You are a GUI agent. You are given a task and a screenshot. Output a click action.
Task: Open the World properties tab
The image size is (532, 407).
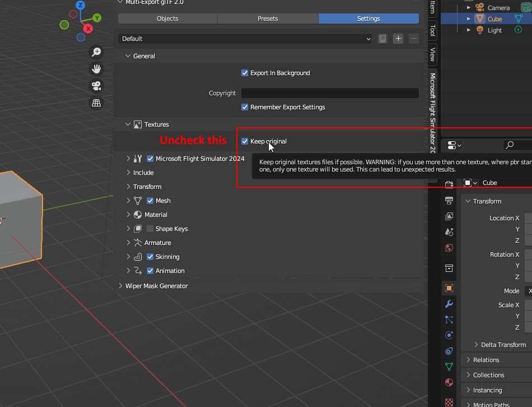[449, 248]
